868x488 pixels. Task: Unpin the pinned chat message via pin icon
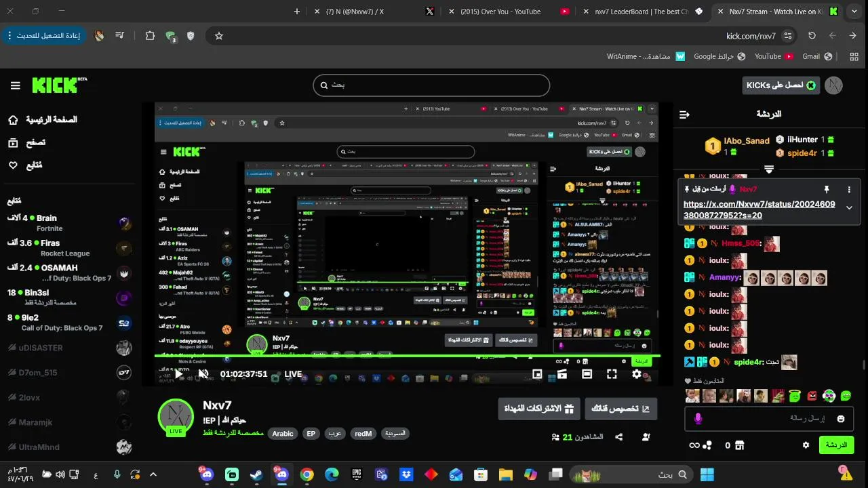pyautogui.click(x=827, y=190)
